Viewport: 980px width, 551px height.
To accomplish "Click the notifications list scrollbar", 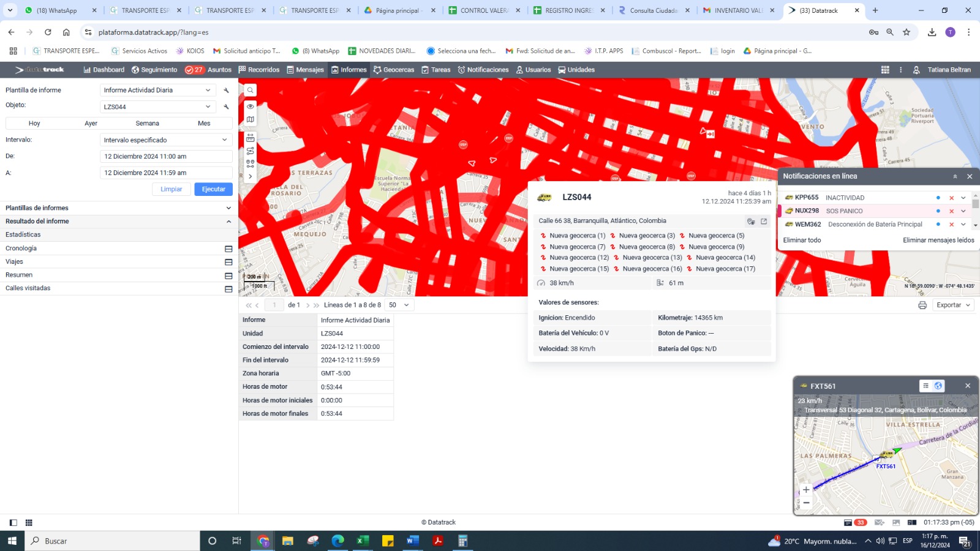I will (975, 204).
